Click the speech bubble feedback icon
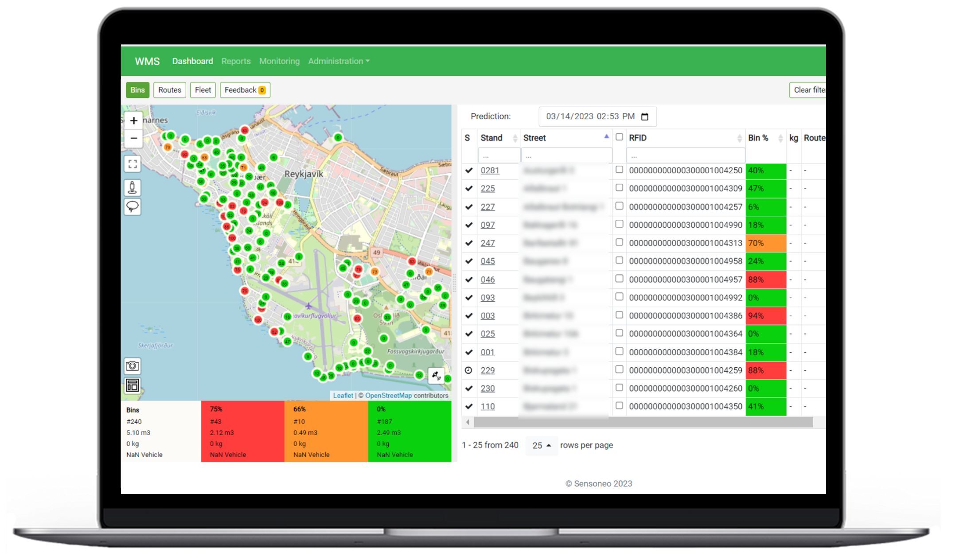 [x=133, y=206]
